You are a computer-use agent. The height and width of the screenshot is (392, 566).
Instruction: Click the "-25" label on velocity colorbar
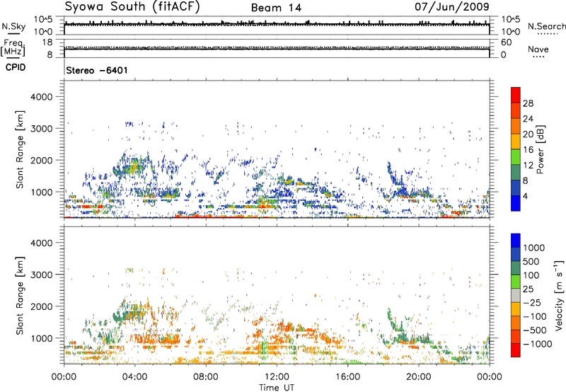coord(532,303)
